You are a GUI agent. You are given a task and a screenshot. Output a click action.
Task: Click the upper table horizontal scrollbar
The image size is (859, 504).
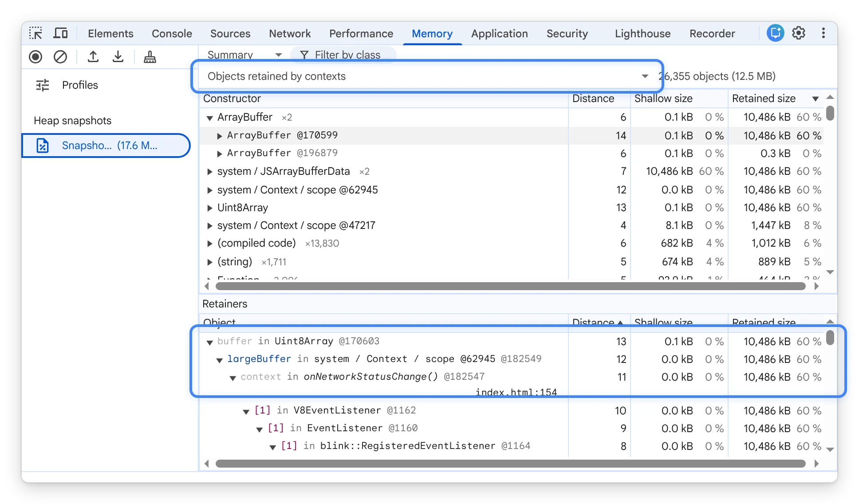(x=510, y=286)
